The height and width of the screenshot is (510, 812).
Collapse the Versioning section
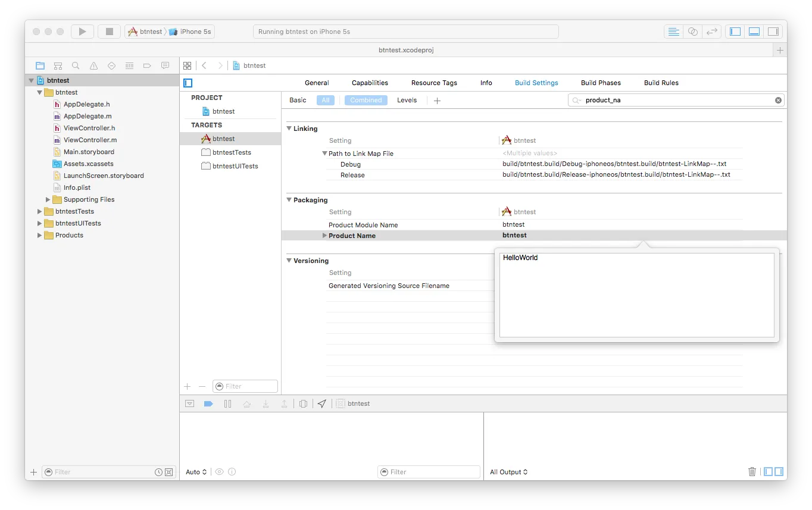coord(289,261)
